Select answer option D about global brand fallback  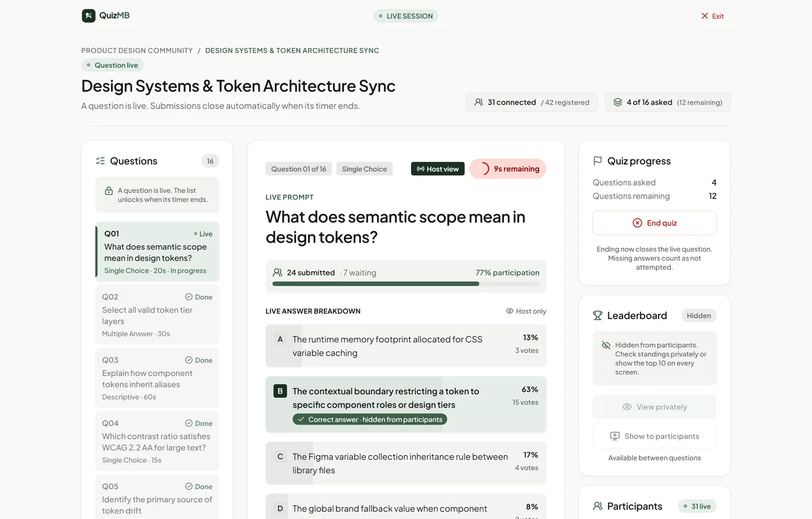[x=406, y=507]
